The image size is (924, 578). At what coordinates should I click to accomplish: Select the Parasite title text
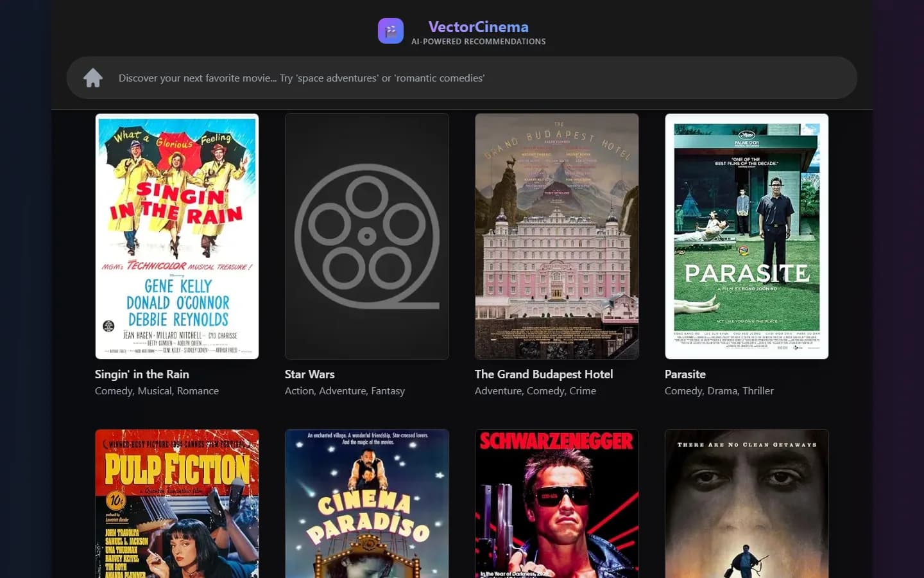(685, 374)
